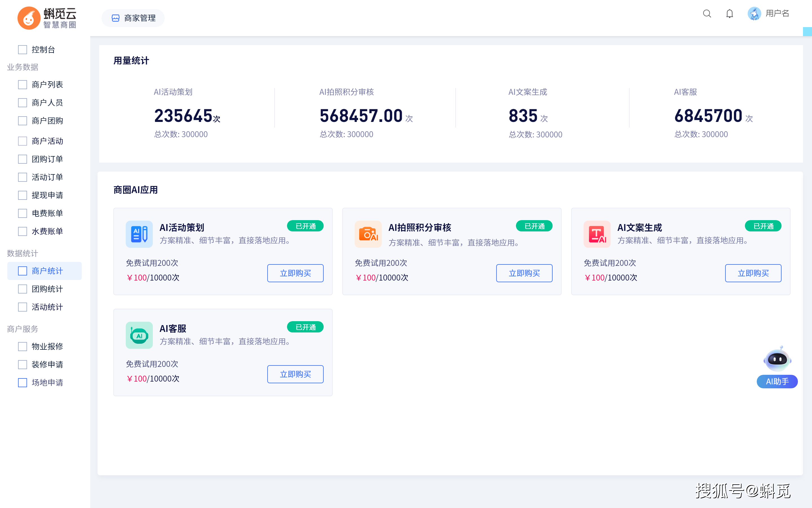Open the 控制台 menu item
The height and width of the screenshot is (508, 812).
[43, 50]
